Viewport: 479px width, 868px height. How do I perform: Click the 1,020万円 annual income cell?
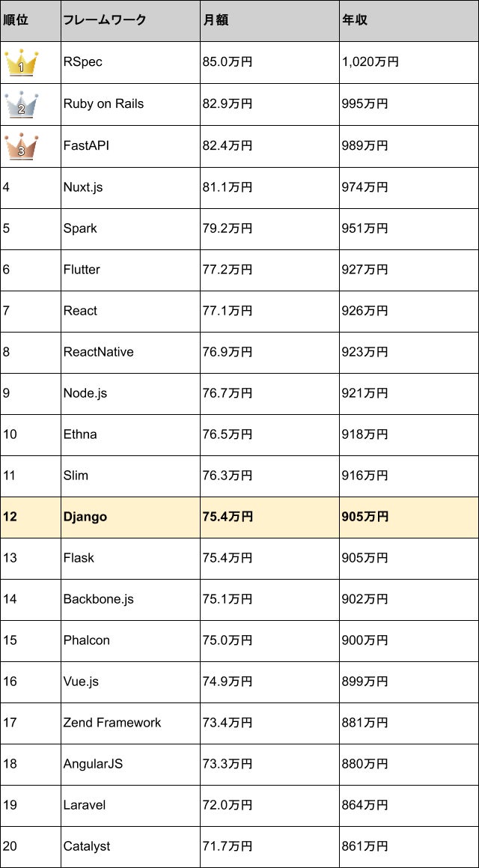coord(370,62)
